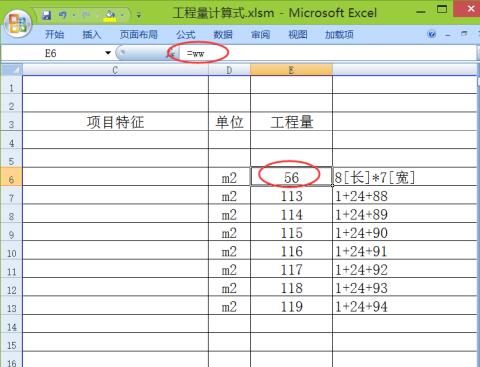Select empty cell C6 under 项目特征
This screenshot has width=480, height=367.
[115, 177]
